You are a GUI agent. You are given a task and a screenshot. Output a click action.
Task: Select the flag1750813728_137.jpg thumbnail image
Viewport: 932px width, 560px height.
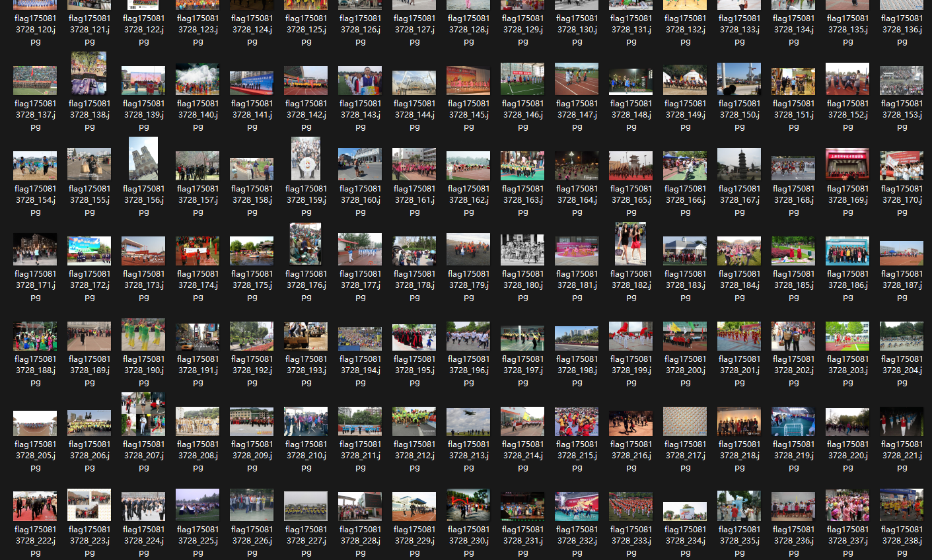click(x=35, y=81)
